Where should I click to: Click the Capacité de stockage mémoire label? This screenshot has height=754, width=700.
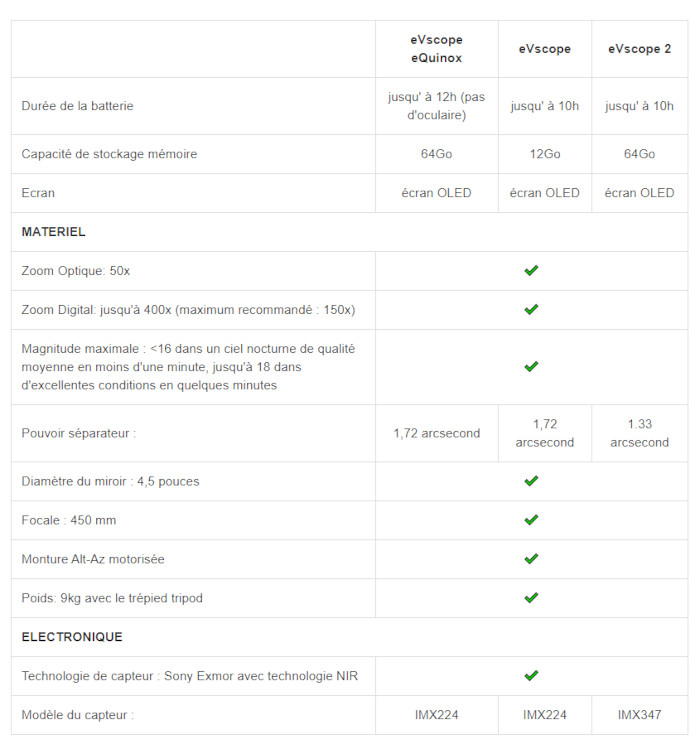point(109,154)
